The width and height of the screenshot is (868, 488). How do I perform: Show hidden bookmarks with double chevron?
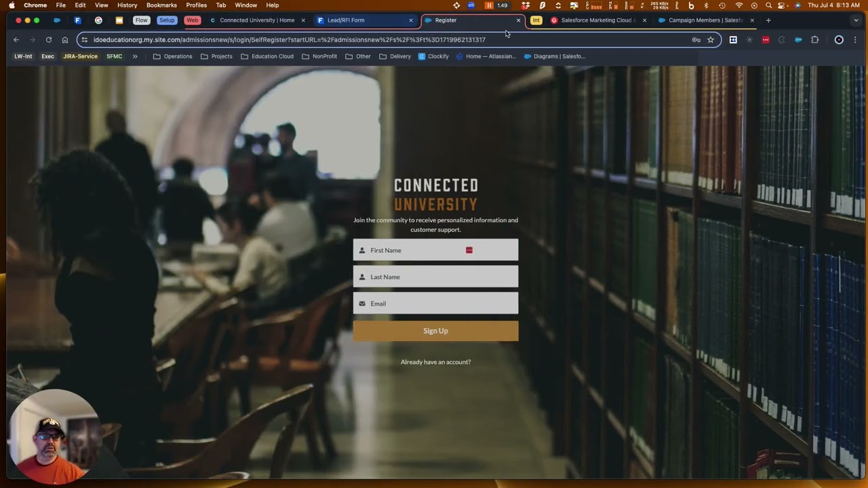pos(135,56)
